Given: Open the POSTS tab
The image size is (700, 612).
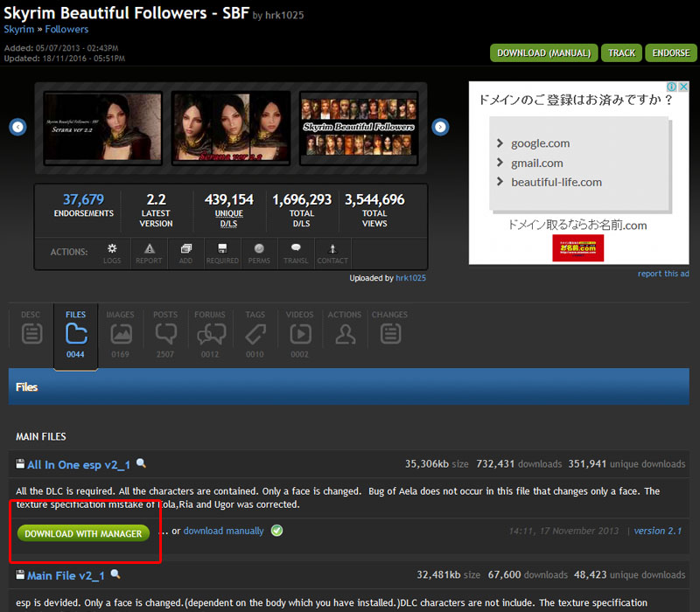Looking at the screenshot, I should pyautogui.click(x=165, y=334).
